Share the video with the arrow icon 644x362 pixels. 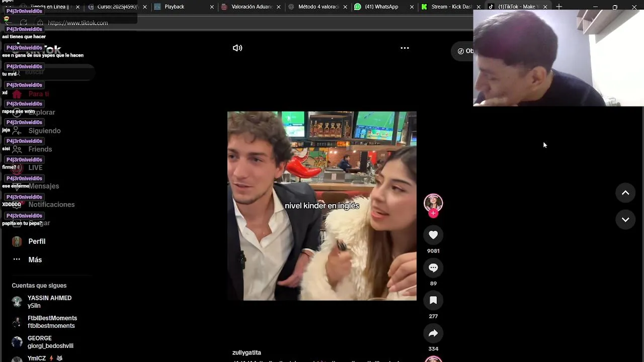pyautogui.click(x=433, y=333)
